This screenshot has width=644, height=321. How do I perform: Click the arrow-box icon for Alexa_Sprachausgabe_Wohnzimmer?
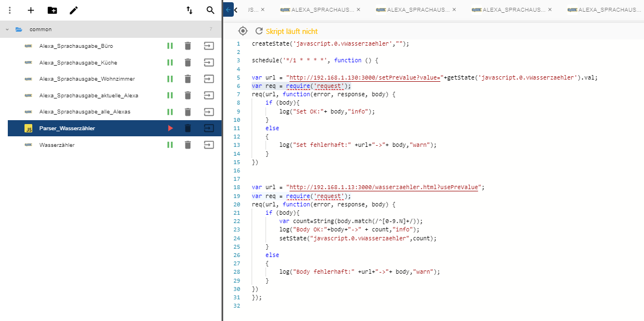pos(209,79)
